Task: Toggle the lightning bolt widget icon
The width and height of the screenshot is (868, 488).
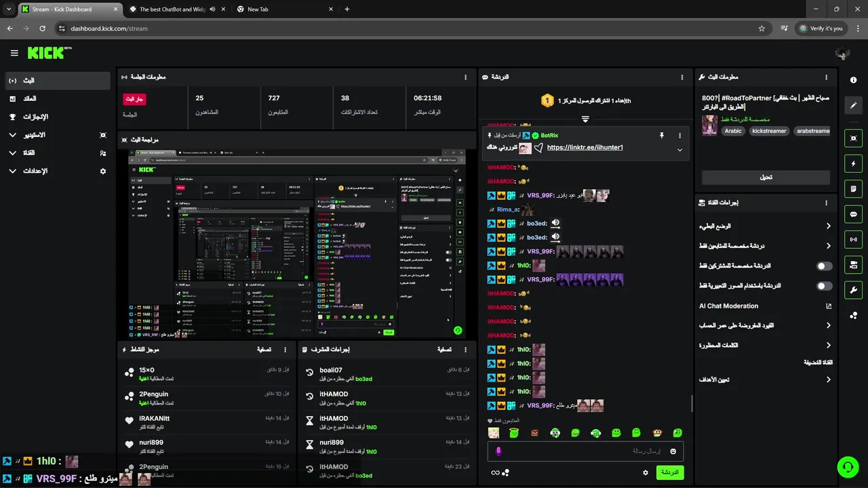Action: coord(853,163)
